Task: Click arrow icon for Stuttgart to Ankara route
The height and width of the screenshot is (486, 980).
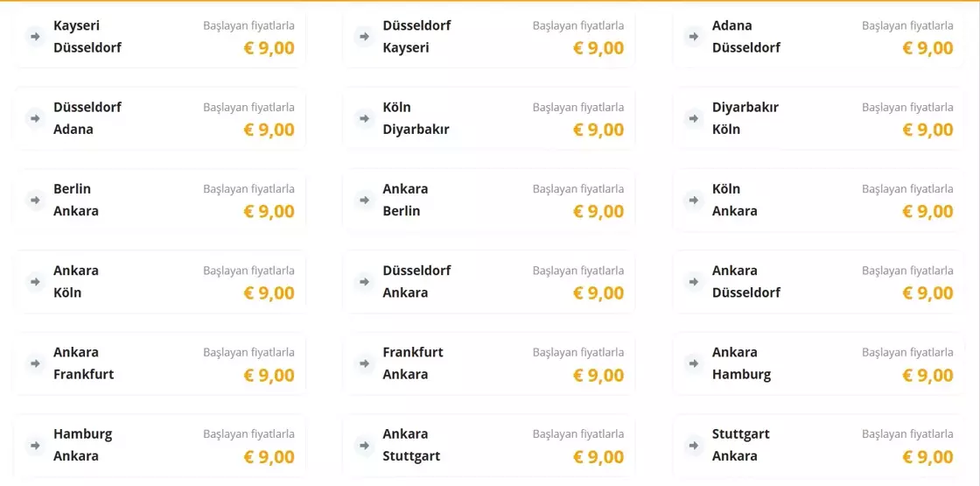Action: (694, 445)
